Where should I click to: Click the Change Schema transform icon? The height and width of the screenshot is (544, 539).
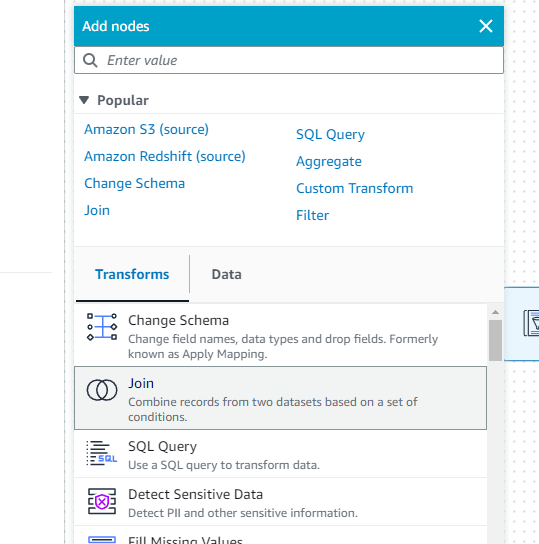click(102, 327)
